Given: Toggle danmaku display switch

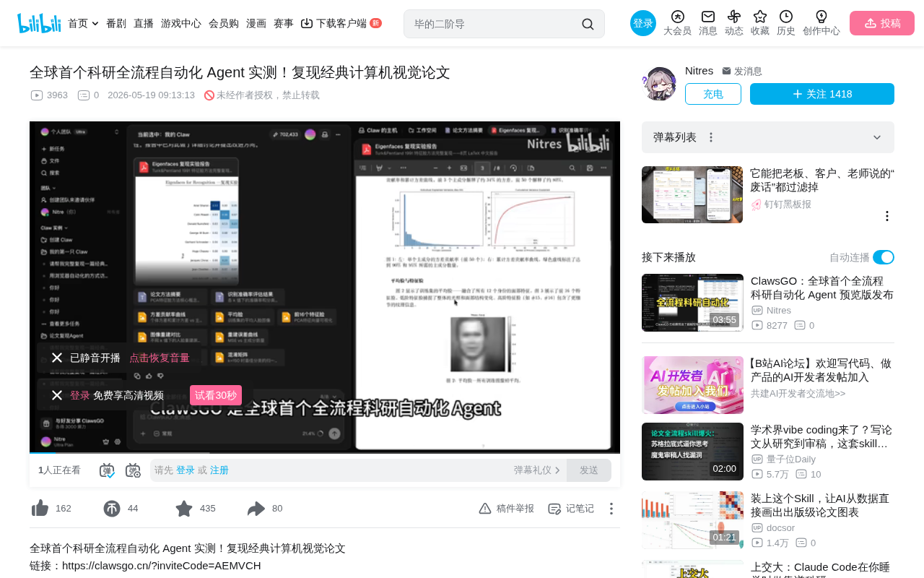Looking at the screenshot, I should tap(107, 470).
